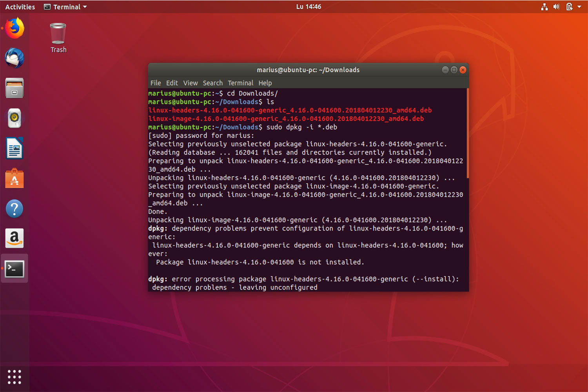
Task: Click the 'Done.' output line
Action: pos(158,212)
